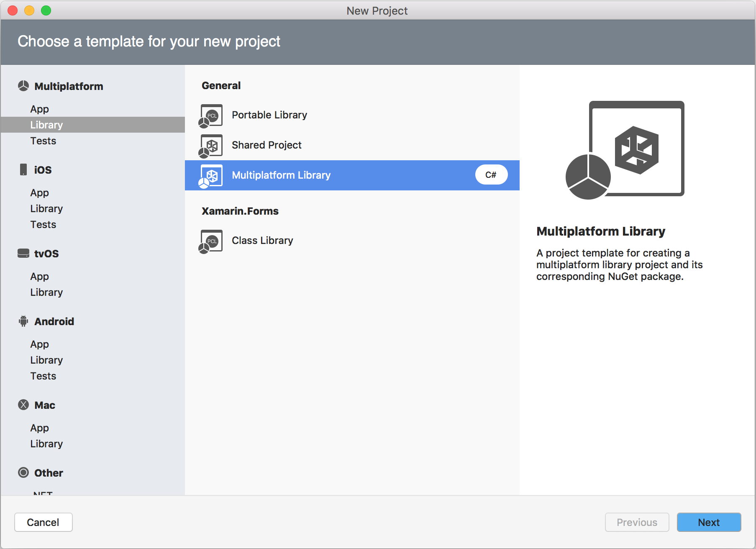Screen dimensions: 756x549
Task: Click the Class Library PCL icon
Action: pos(211,241)
